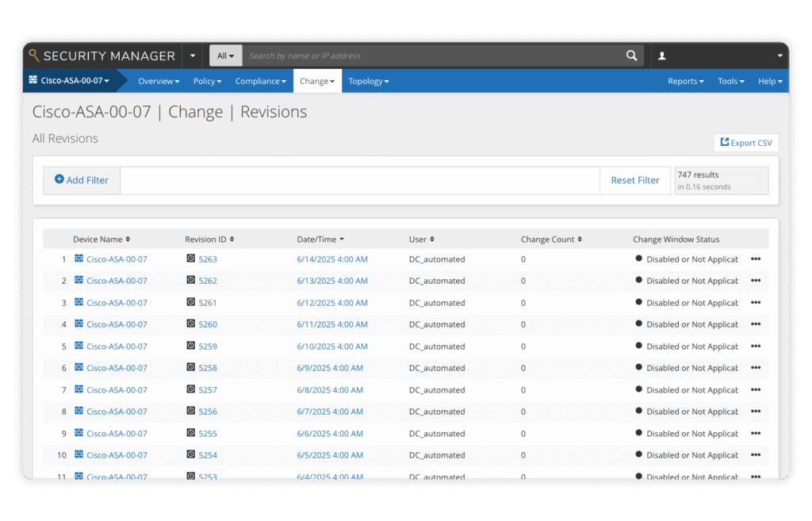Click the Reset Filter button
The image size is (812, 521).
tap(635, 180)
